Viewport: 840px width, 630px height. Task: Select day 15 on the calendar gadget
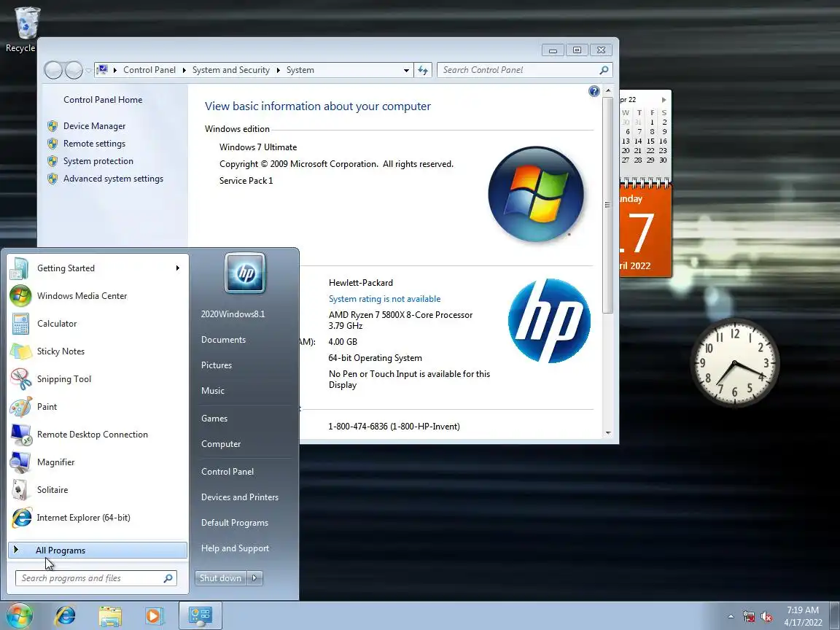pyautogui.click(x=651, y=141)
